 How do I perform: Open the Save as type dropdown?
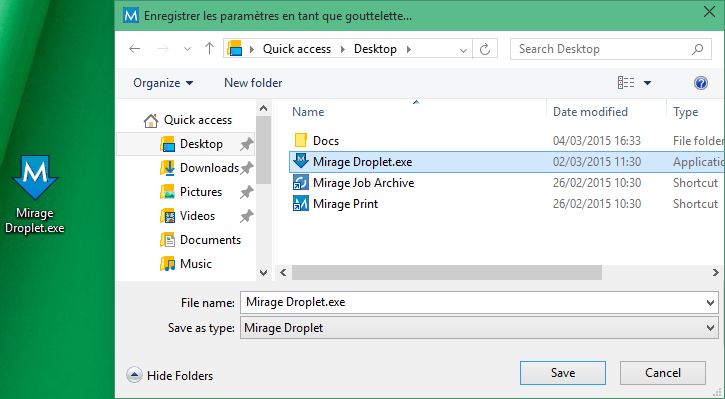tap(479, 328)
